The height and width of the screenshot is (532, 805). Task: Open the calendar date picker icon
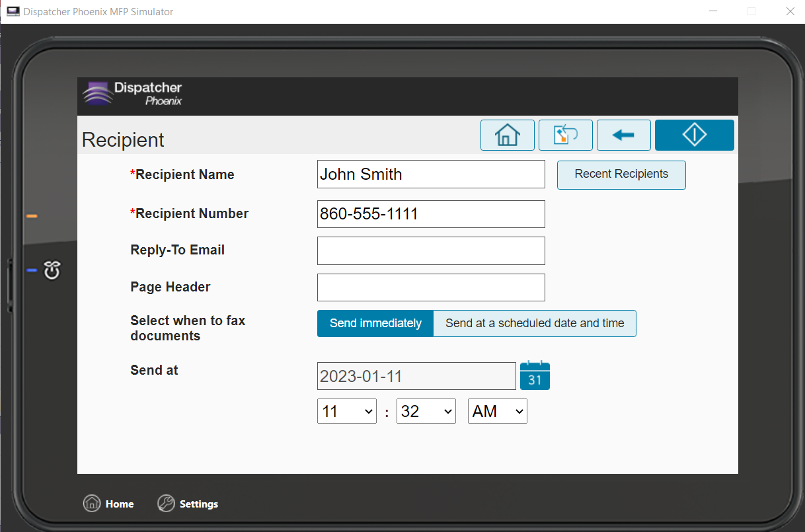[535, 375]
